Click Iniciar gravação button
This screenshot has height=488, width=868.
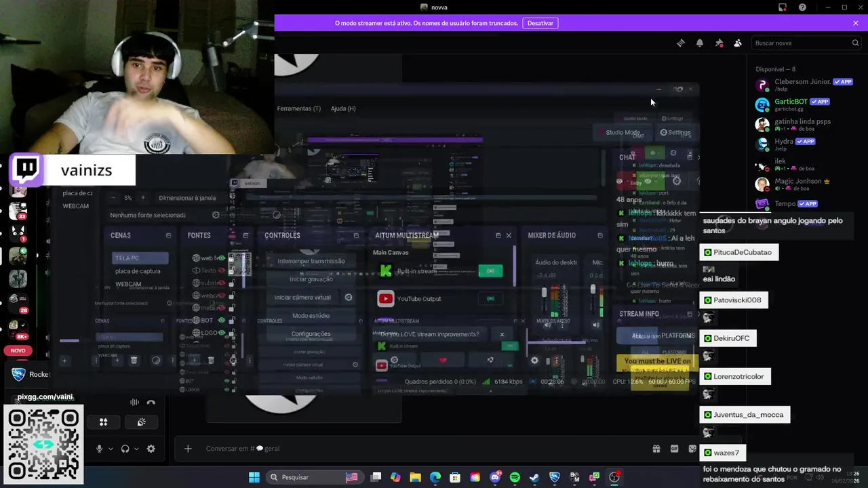coord(311,279)
